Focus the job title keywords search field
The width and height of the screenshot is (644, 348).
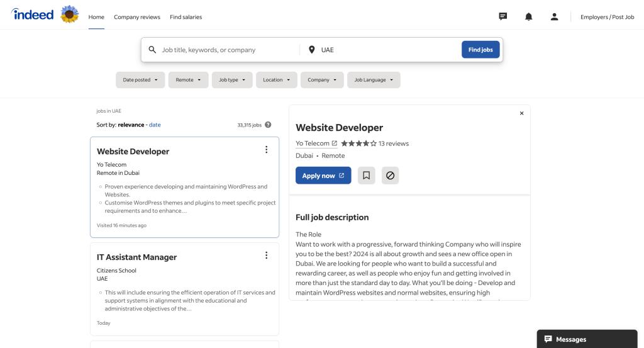(x=226, y=50)
